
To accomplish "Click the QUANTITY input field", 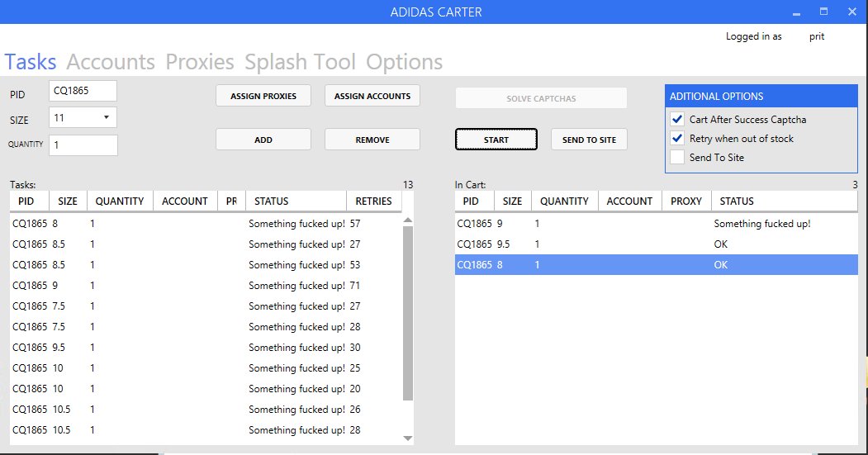I will tap(83, 145).
